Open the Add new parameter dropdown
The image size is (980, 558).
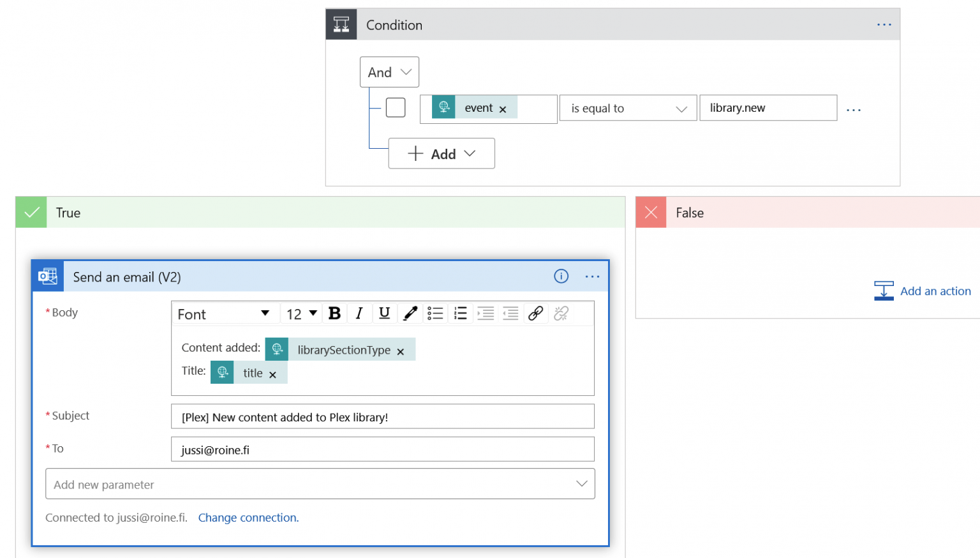[x=320, y=484]
